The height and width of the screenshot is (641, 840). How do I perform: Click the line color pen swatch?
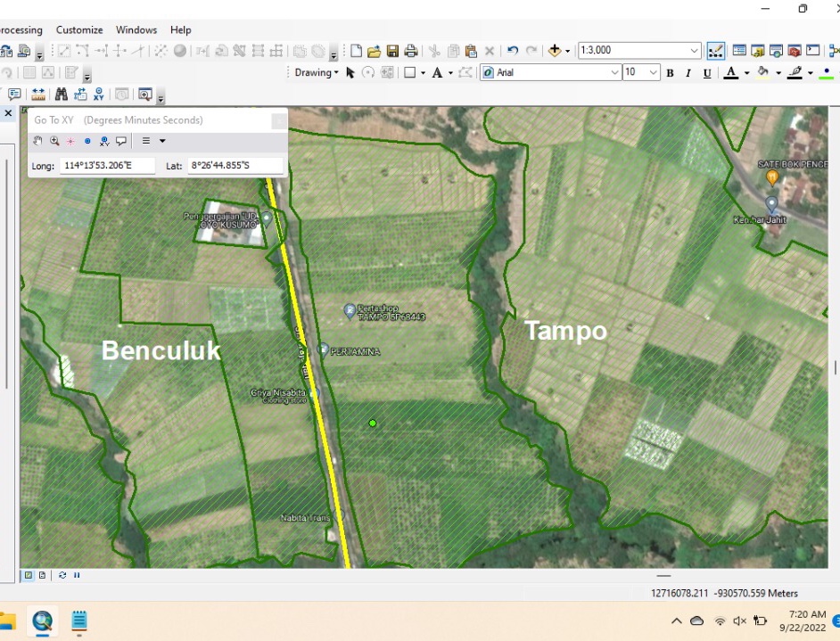(x=795, y=73)
